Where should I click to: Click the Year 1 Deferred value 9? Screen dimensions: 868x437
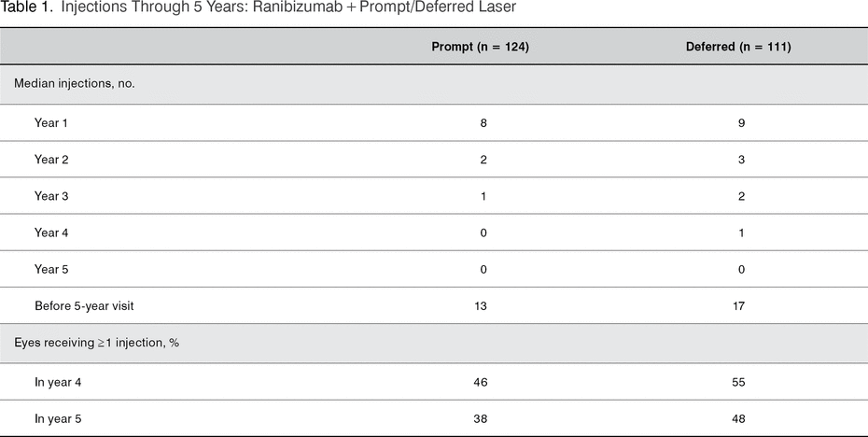(x=740, y=122)
